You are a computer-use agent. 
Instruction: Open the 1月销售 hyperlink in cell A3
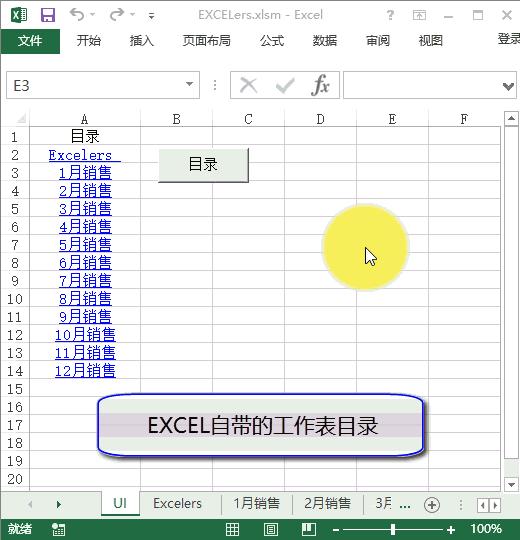85,173
